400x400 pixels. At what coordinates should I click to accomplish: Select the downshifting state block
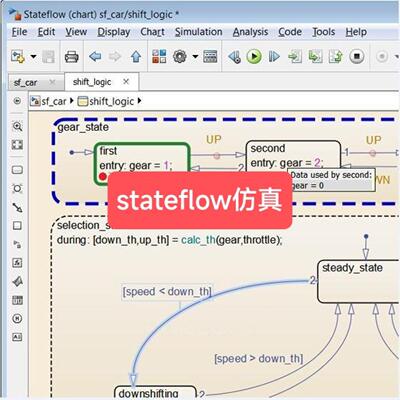pos(155,393)
